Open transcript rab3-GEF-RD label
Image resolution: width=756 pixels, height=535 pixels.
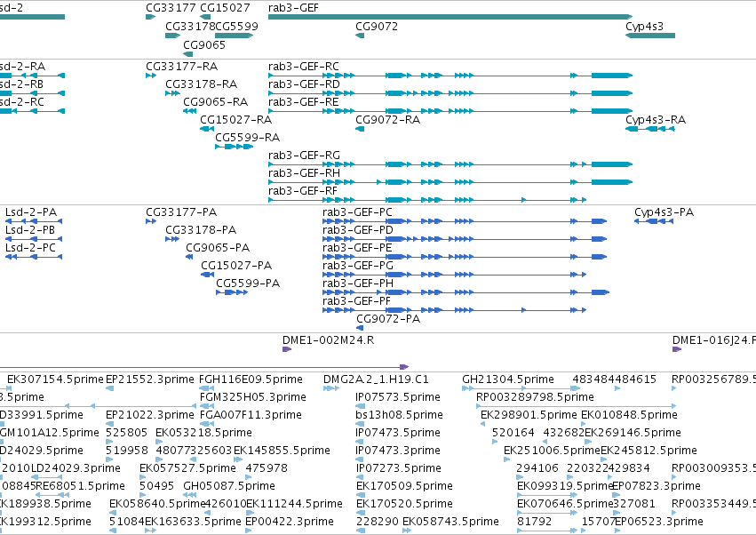[x=304, y=84]
